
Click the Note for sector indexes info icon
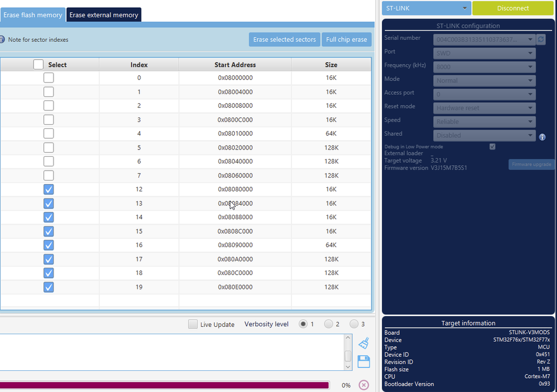[x=2, y=40]
